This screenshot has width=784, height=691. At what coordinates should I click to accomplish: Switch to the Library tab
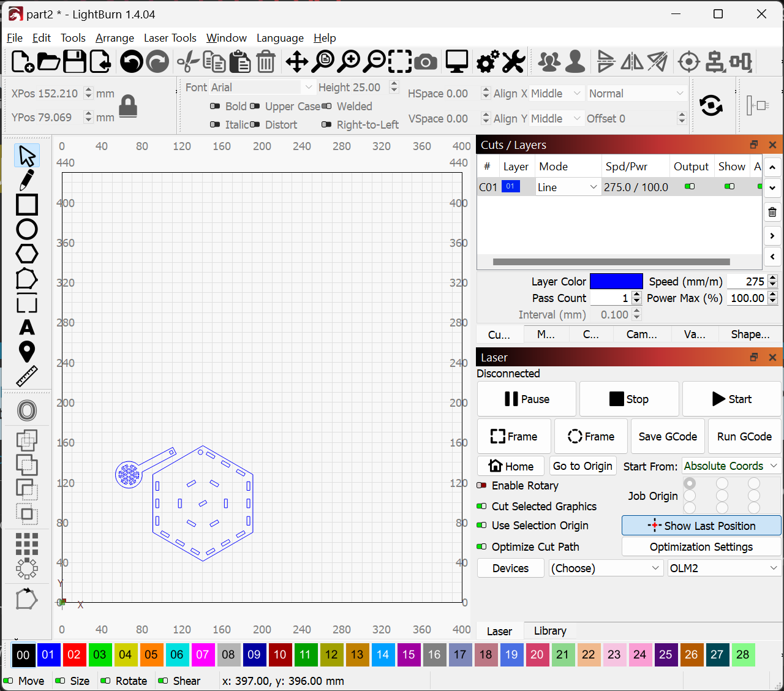point(550,631)
